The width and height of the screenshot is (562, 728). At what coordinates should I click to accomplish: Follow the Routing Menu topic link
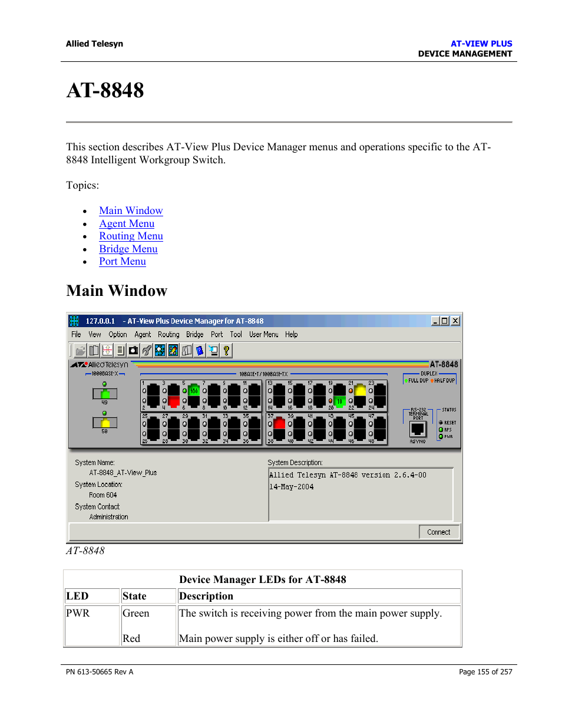(x=131, y=236)
